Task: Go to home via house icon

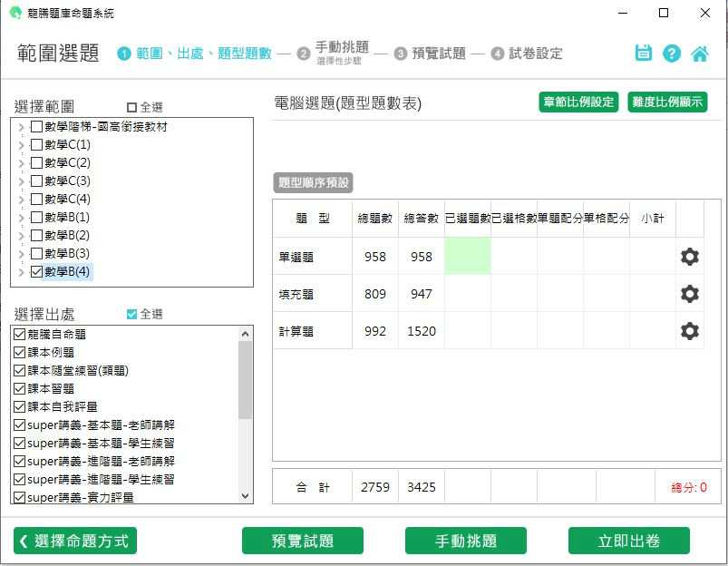Action: pyautogui.click(x=700, y=54)
